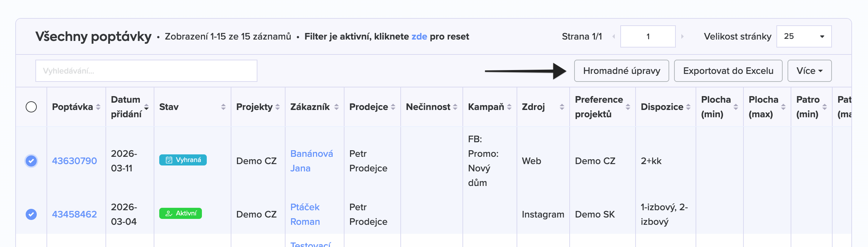Click the Vyhledávání search field
868x247 pixels.
click(146, 71)
